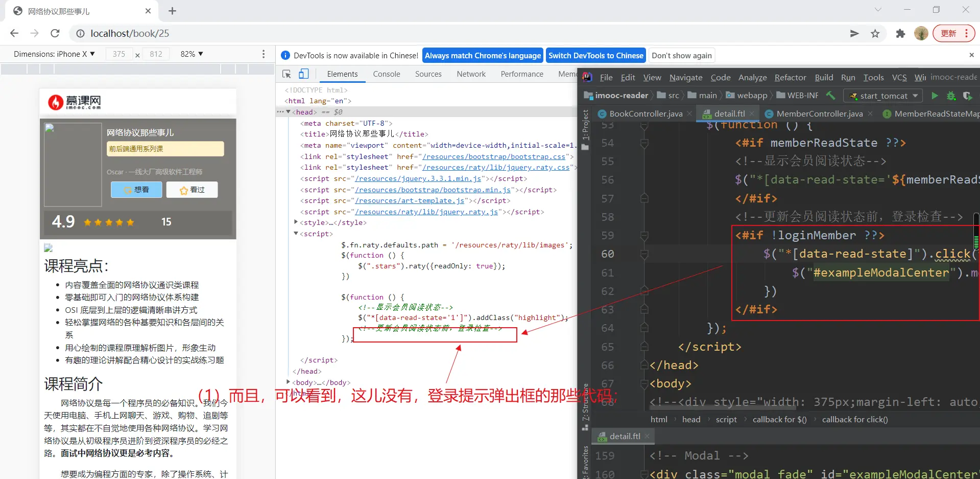The height and width of the screenshot is (479, 980).
Task: Collapse the script element in DOM tree
Action: (296, 234)
